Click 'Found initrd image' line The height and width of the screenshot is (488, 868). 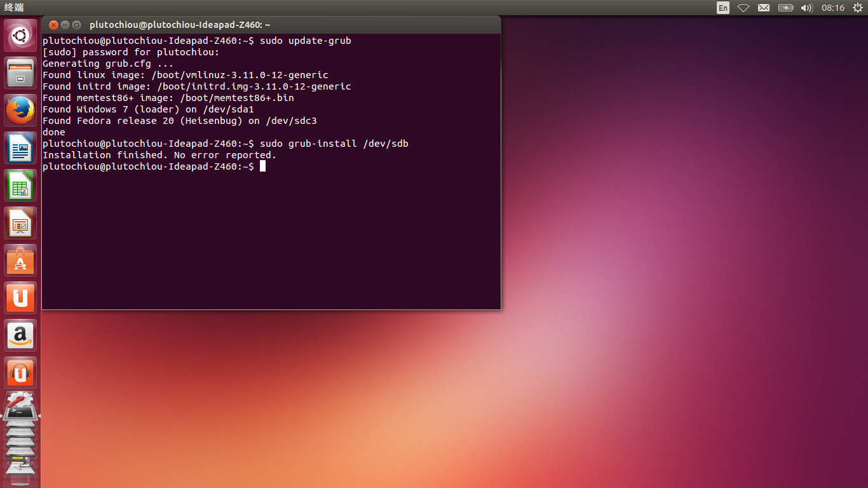197,86
